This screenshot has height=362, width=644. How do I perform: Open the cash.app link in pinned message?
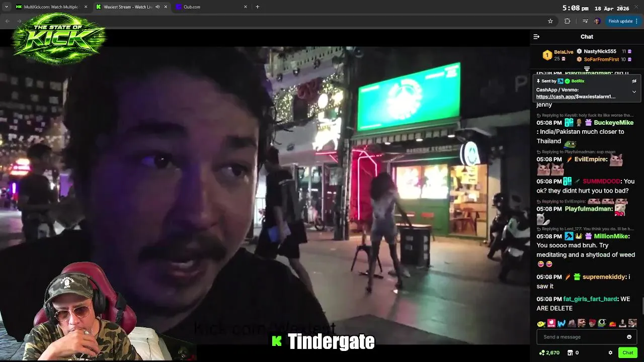(x=576, y=97)
